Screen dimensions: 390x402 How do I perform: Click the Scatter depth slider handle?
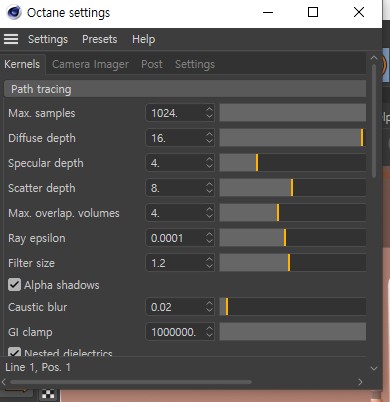tap(292, 188)
